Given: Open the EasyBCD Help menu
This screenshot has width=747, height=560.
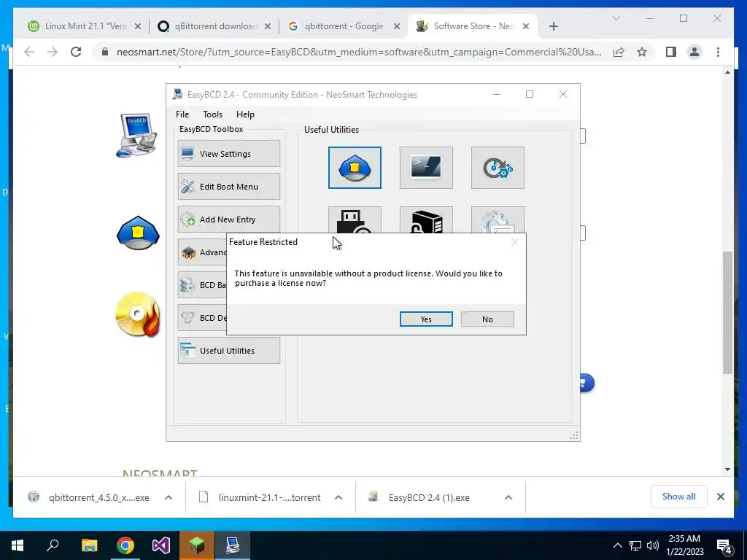Looking at the screenshot, I should click(x=245, y=114).
